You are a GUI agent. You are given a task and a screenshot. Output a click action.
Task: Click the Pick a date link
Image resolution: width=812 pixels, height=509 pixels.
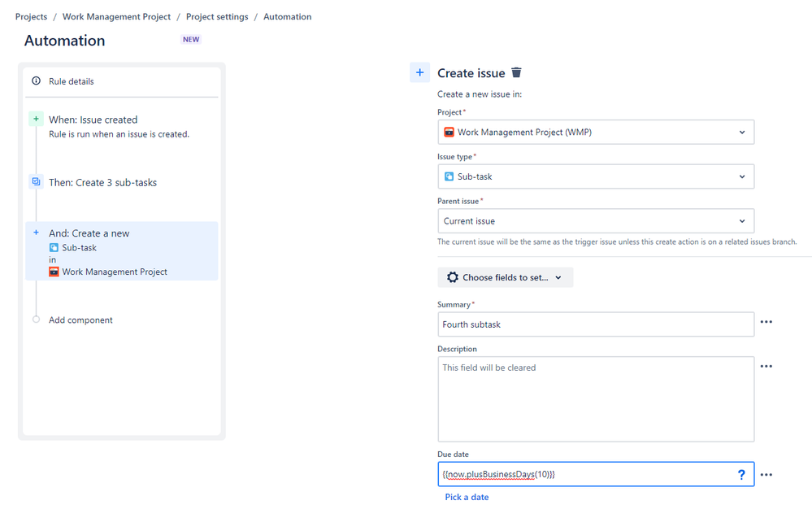(x=467, y=497)
